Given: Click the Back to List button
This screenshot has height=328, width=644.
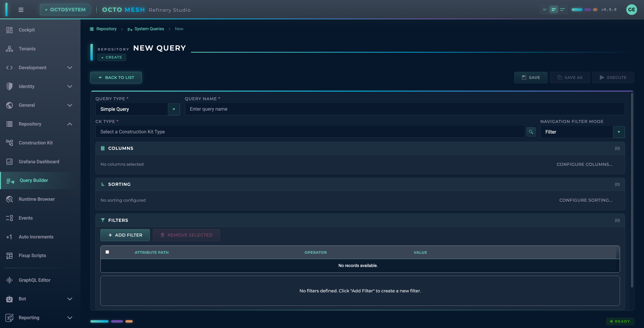Looking at the screenshot, I should (116, 78).
